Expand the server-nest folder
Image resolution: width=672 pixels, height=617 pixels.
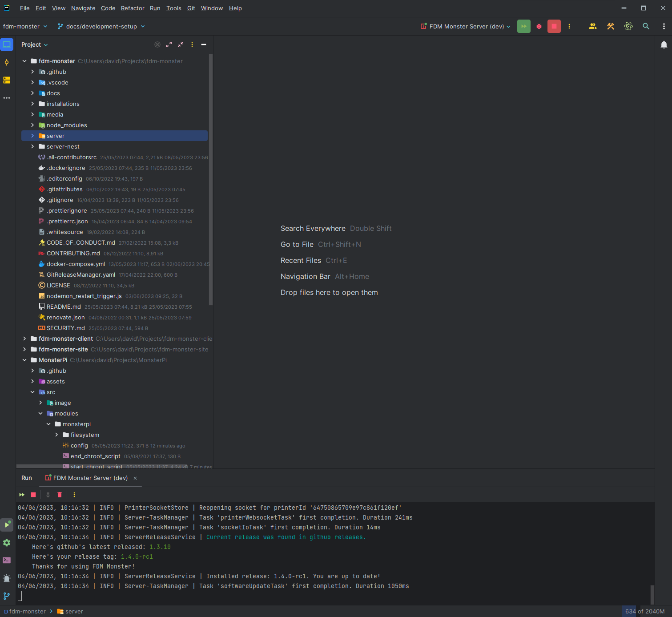(x=32, y=146)
